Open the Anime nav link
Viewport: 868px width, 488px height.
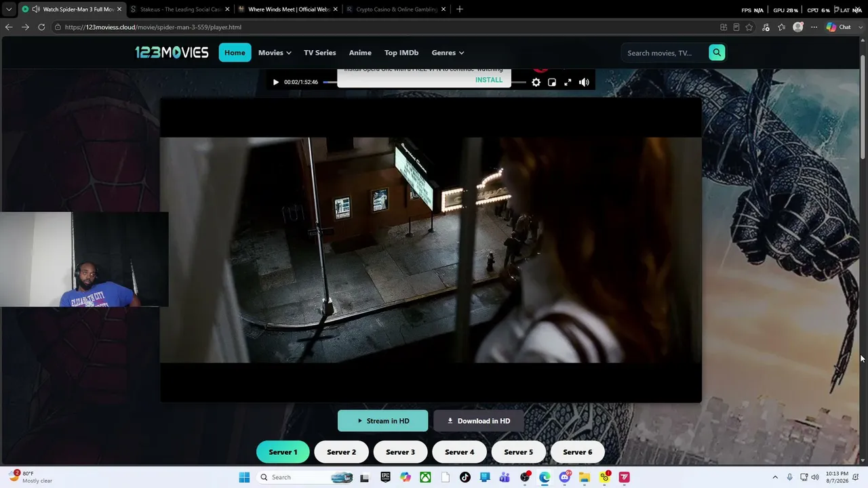coord(360,53)
